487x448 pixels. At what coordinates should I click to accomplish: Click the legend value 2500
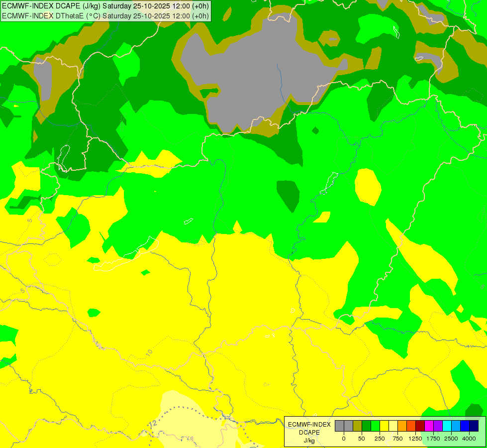[451, 439]
